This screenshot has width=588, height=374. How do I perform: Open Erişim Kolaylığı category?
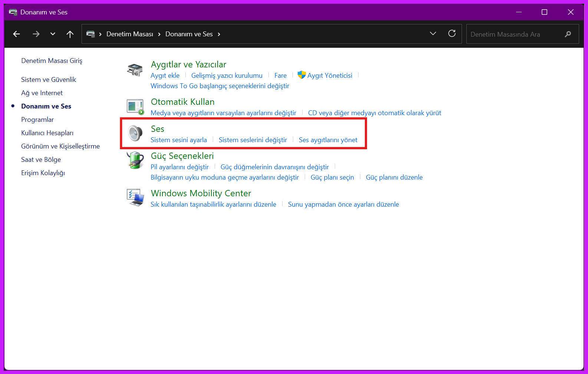43,173
